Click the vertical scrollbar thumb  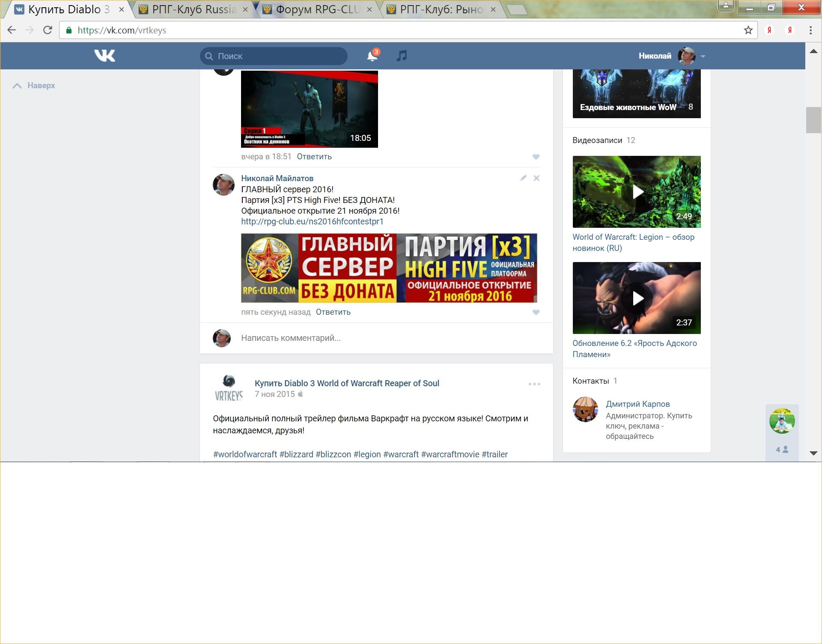(813, 120)
